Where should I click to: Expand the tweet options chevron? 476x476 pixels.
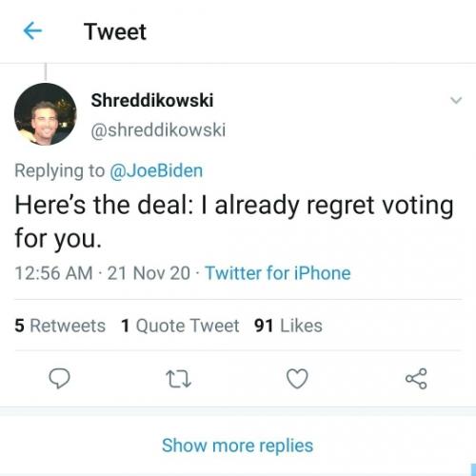point(456,100)
